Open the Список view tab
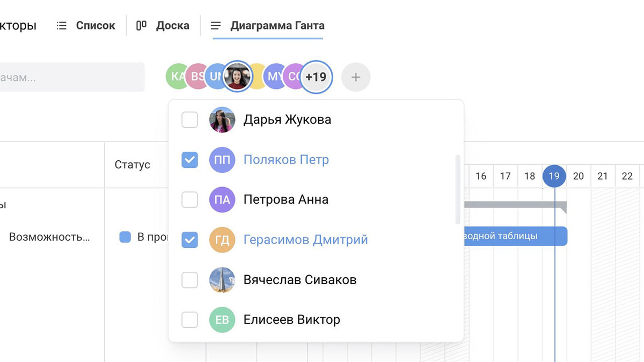The width and height of the screenshot is (644, 362). (95, 25)
